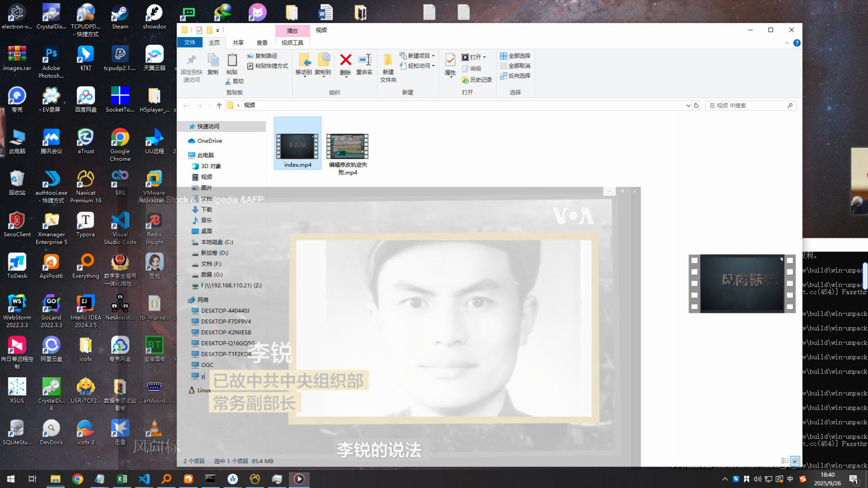The image size is (868, 488).
Task: Click the blue help question mark icon
Action: point(797,43)
